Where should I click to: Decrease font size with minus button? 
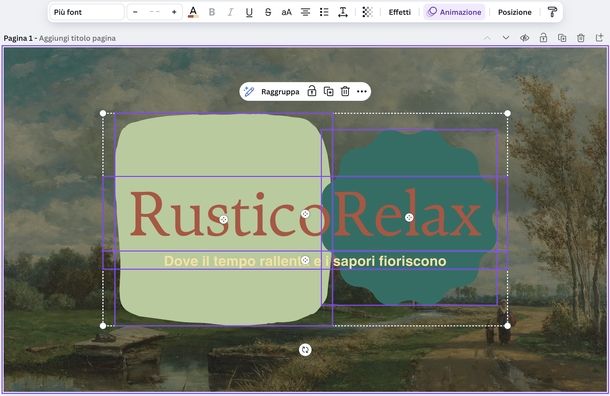coord(135,12)
